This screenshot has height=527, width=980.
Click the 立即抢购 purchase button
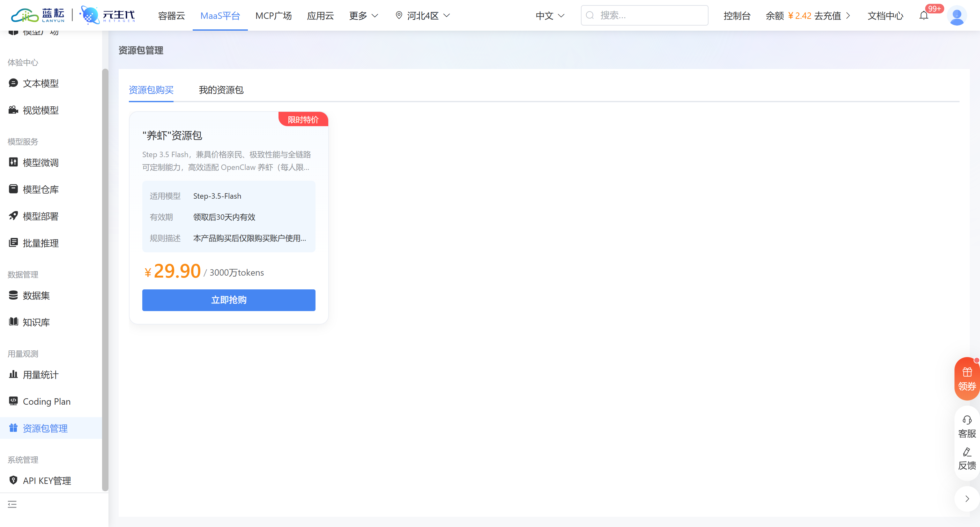click(229, 300)
